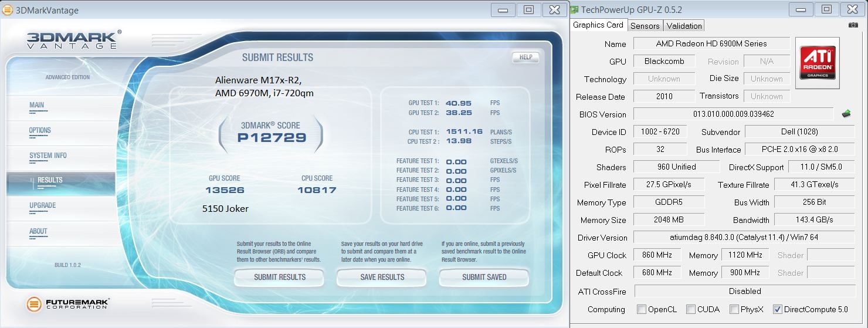The width and height of the screenshot is (868, 328).
Task: Click the 5150 Joker text
Action: click(225, 208)
